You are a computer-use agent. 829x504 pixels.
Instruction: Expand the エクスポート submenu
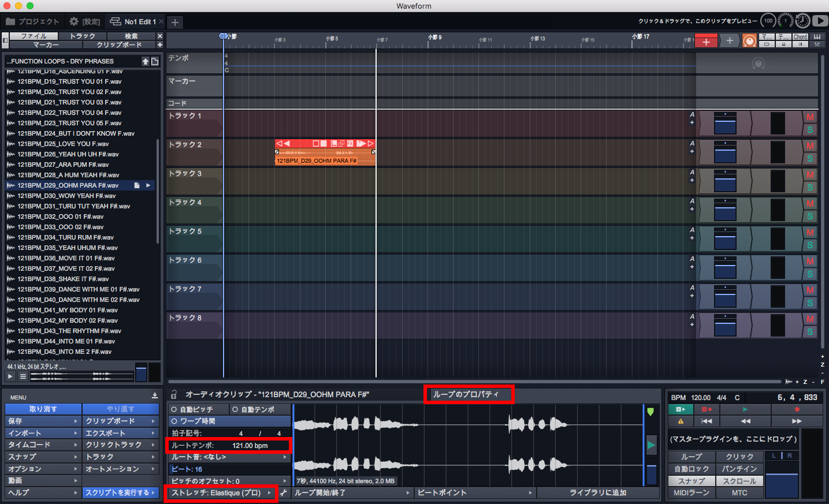pos(121,433)
